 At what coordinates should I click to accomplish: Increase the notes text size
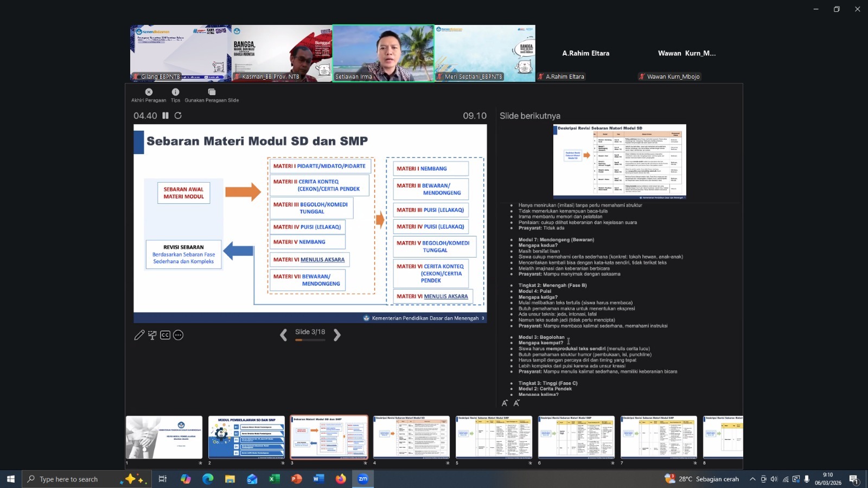505,403
